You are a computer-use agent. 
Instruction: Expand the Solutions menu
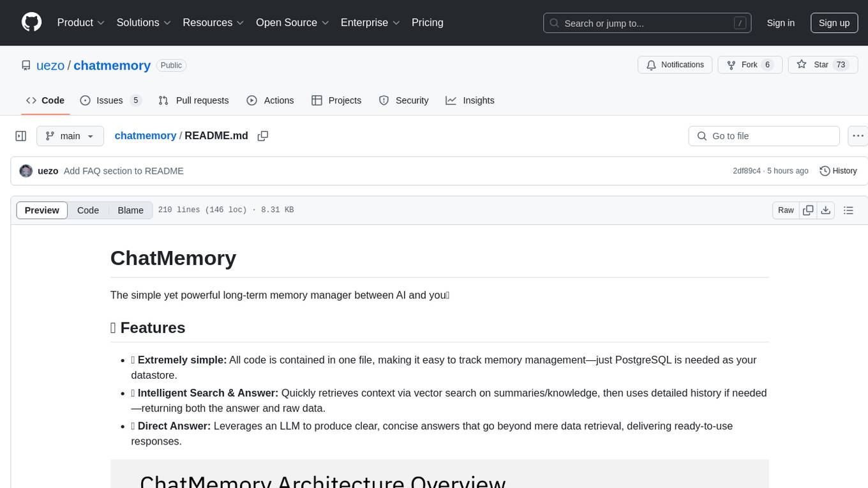pos(144,22)
